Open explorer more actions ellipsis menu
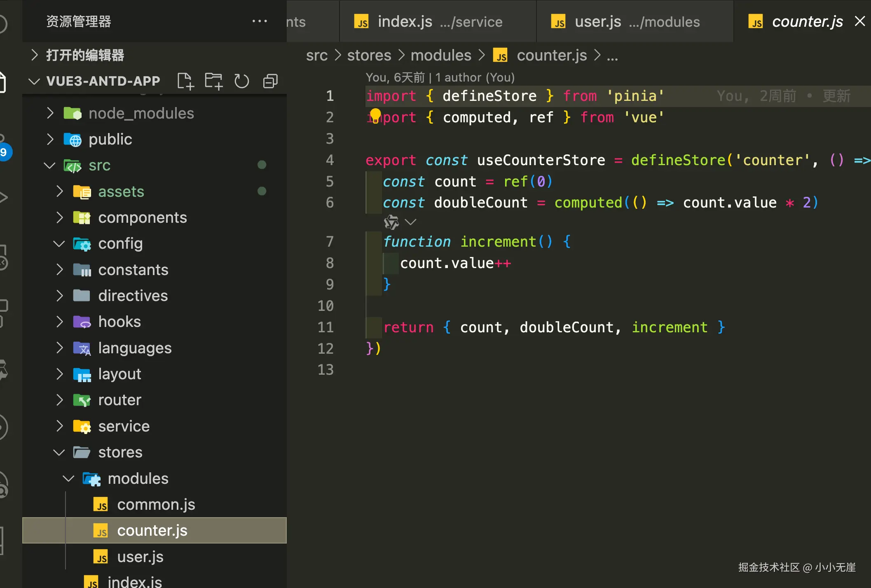 (x=260, y=21)
